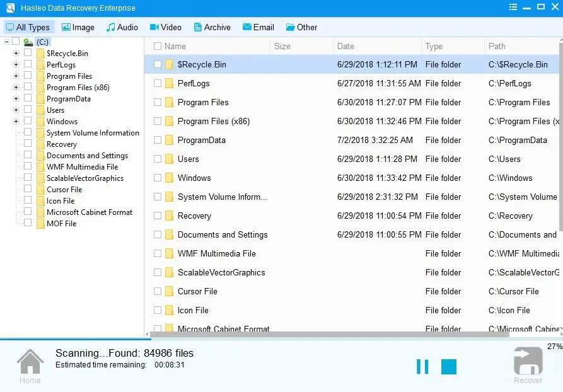This screenshot has height=392, width=563.
Task: Click MOF File folder icon in tree
Action: 40,224
